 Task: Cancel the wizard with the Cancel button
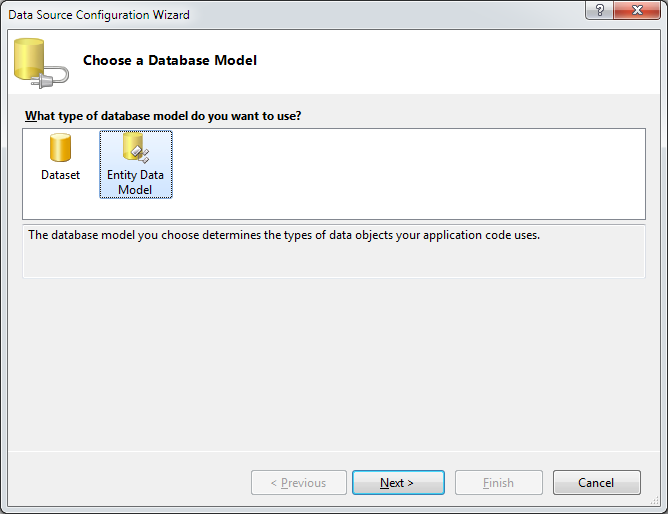tap(596, 483)
